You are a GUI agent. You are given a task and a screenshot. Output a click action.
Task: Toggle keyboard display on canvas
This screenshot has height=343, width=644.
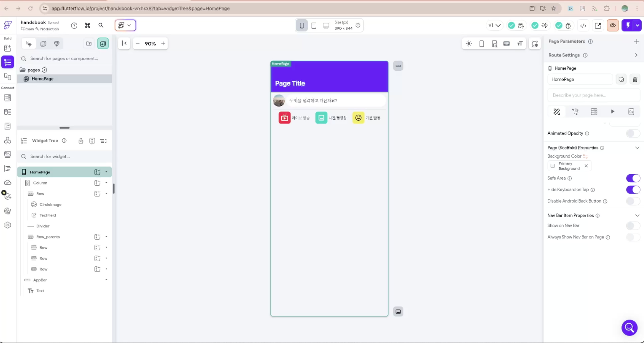pos(507,44)
